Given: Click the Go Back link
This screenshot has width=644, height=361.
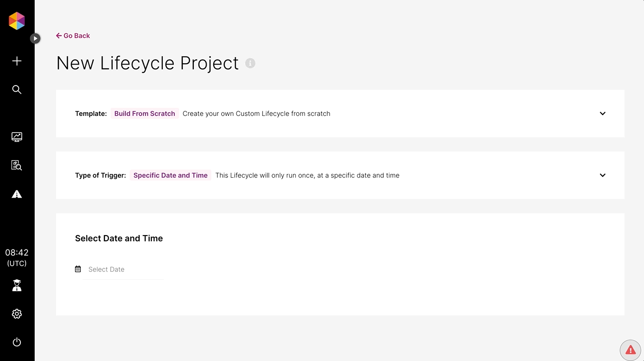Looking at the screenshot, I should tap(73, 36).
